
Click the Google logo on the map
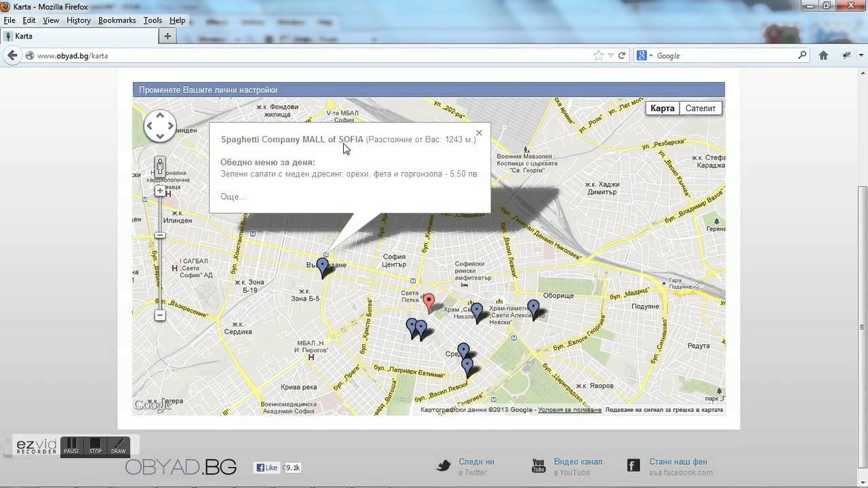pos(153,405)
